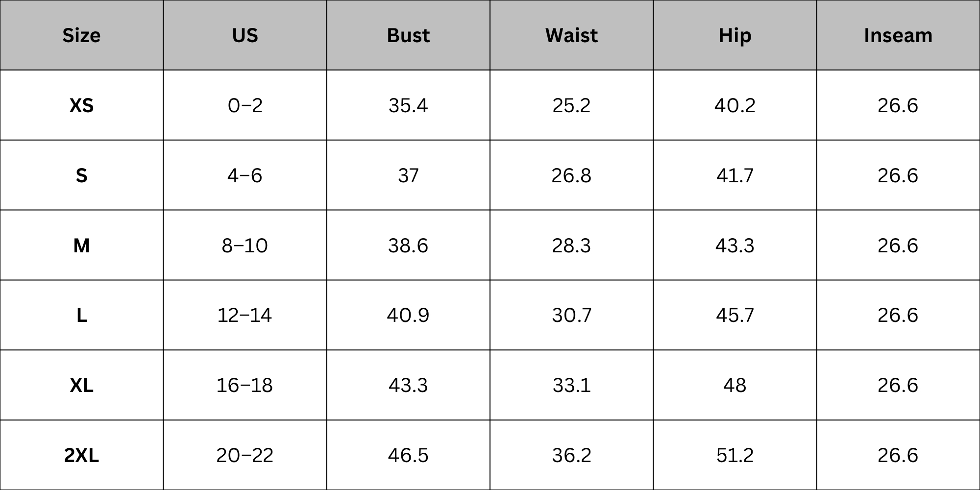This screenshot has height=490, width=980.
Task: Select the L size row label
Action: click(81, 315)
